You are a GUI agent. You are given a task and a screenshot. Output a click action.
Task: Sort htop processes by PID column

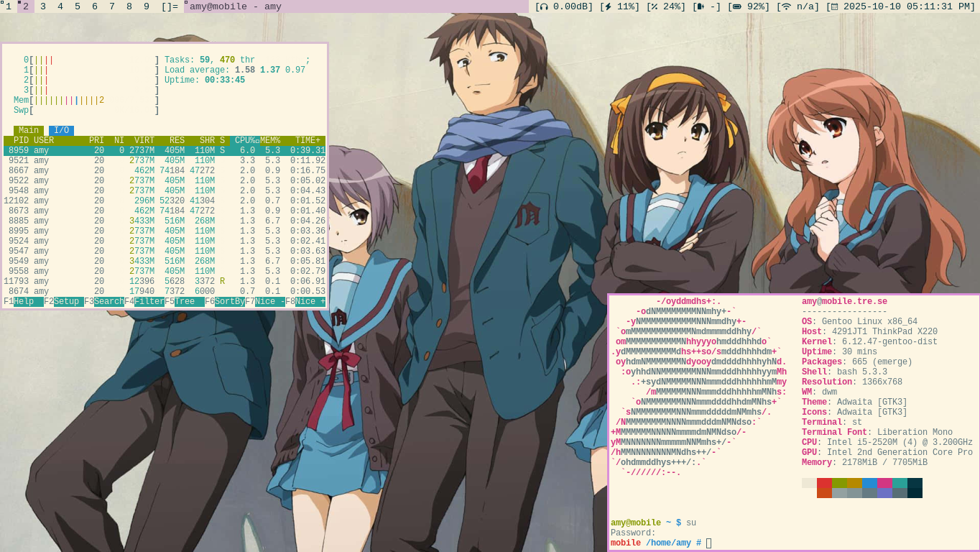point(21,141)
